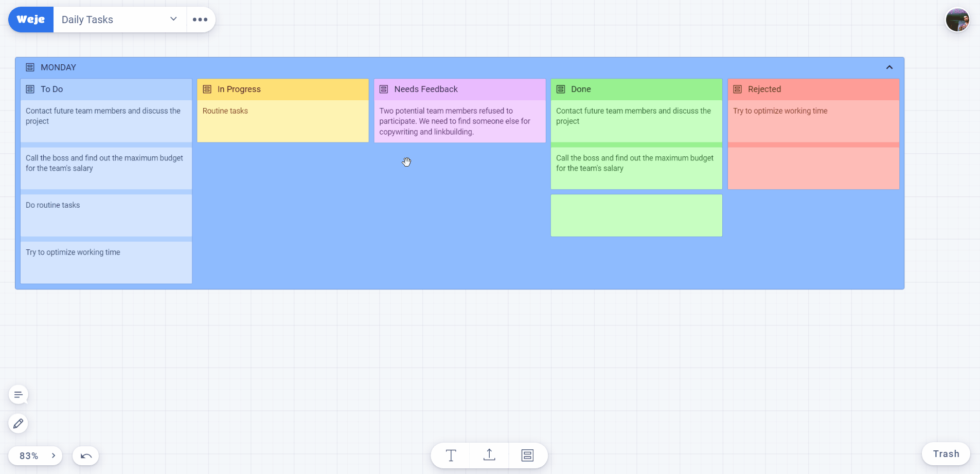The width and height of the screenshot is (980, 474).
Task: Click the Rejected column list icon
Action: 737,89
